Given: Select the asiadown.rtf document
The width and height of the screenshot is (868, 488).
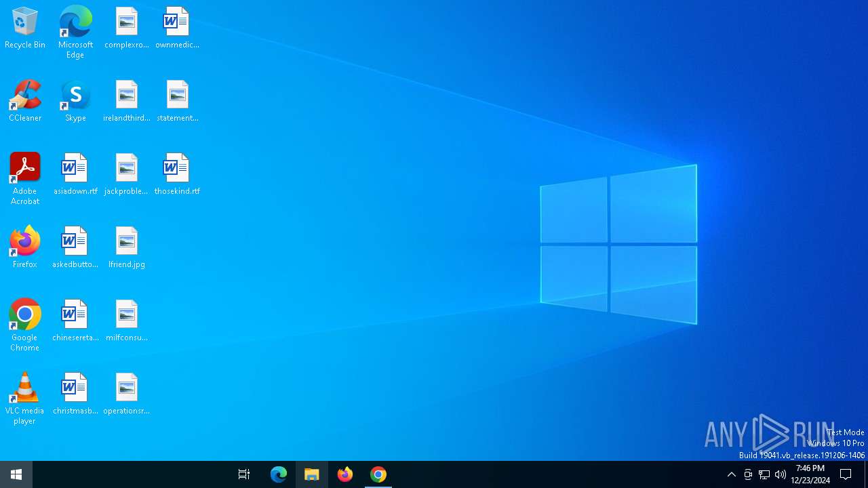Looking at the screenshot, I should (75, 175).
